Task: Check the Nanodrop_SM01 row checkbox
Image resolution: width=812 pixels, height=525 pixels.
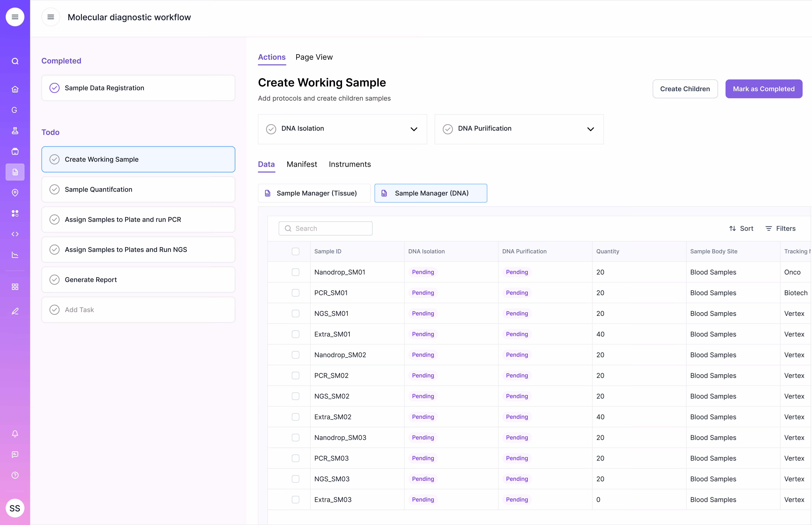Action: point(295,272)
